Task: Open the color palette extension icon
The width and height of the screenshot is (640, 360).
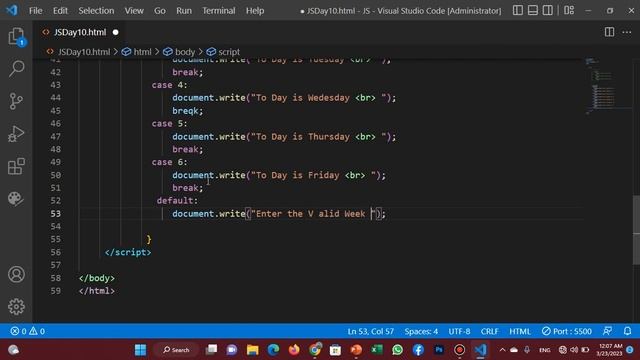Action: point(16,198)
